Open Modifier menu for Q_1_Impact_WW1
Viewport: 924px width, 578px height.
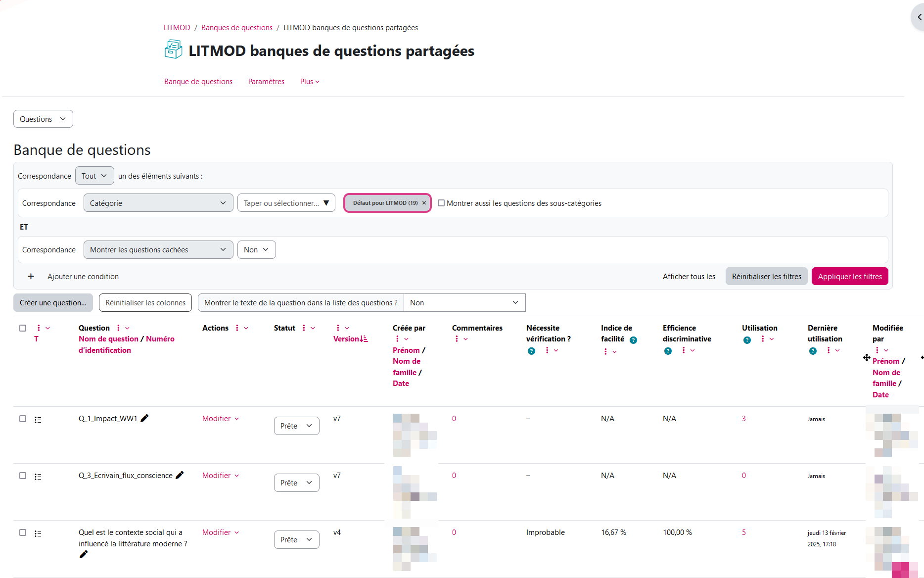point(221,419)
